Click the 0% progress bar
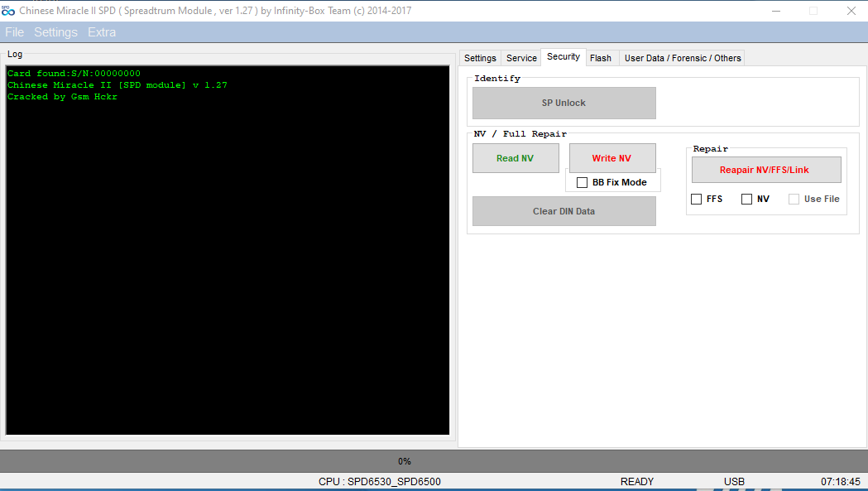The width and height of the screenshot is (868, 491). (434, 461)
